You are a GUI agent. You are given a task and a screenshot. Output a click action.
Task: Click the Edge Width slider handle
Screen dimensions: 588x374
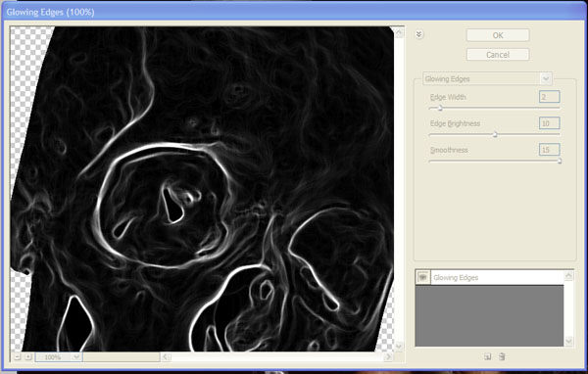click(440, 109)
